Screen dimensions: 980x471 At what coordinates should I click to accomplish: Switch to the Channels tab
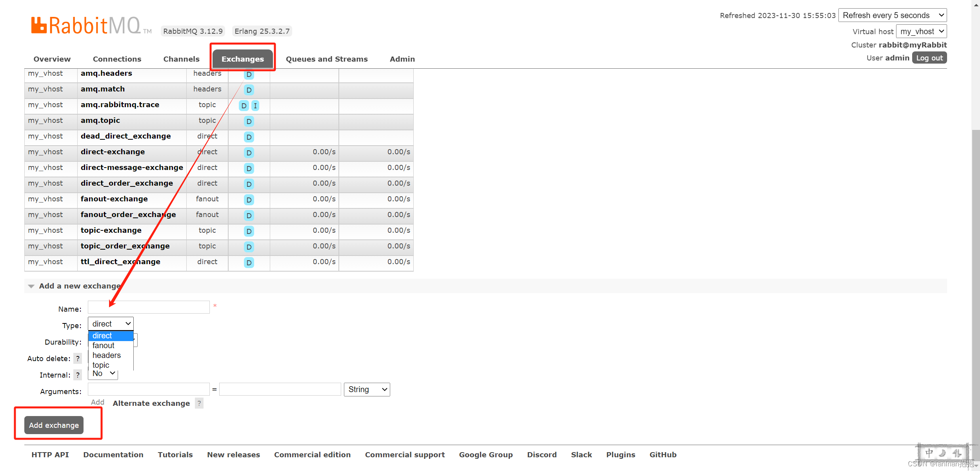pyautogui.click(x=181, y=59)
